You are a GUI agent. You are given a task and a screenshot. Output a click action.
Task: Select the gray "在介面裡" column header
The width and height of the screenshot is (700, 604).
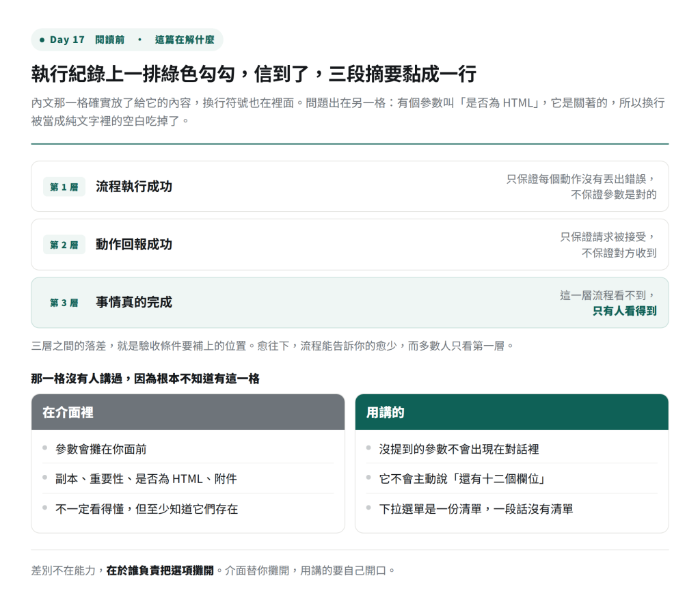(188, 412)
